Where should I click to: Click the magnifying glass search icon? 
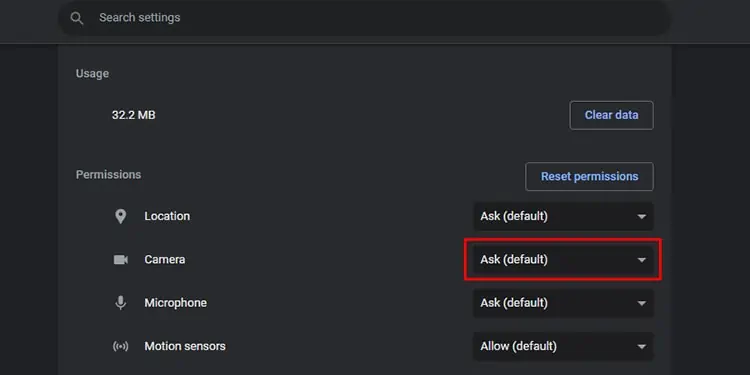coord(77,18)
